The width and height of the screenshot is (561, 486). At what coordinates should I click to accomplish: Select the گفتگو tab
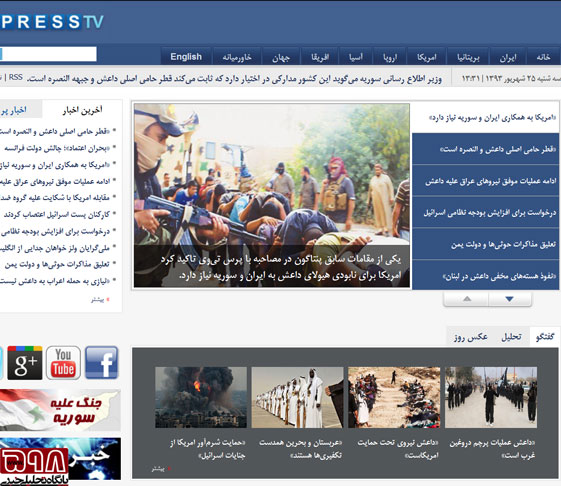coord(545,336)
